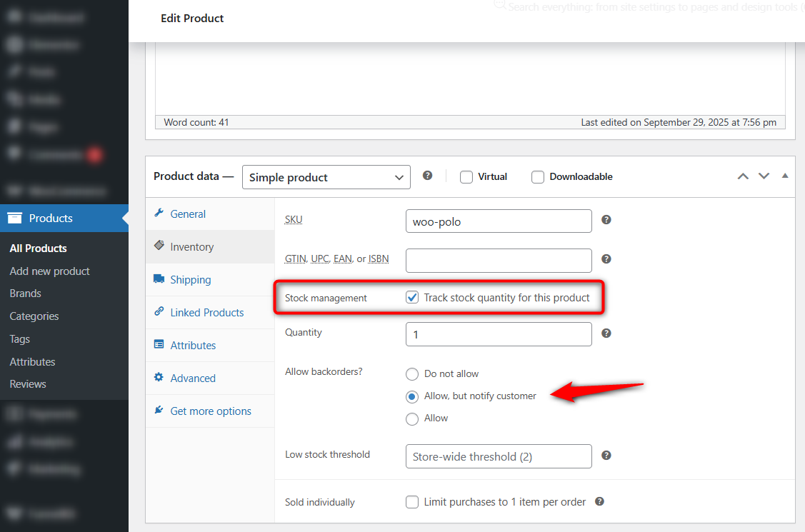Open Shipping settings via the truck icon
Viewport: 805px width, 532px height.
point(158,279)
